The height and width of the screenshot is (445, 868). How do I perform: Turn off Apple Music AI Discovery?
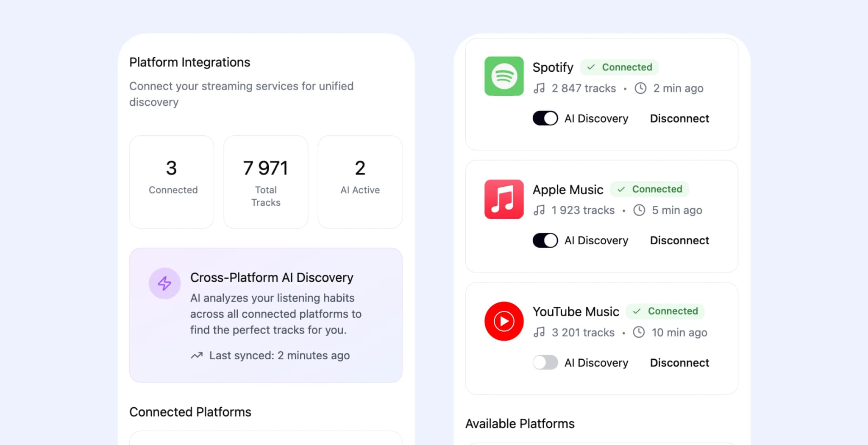point(545,240)
